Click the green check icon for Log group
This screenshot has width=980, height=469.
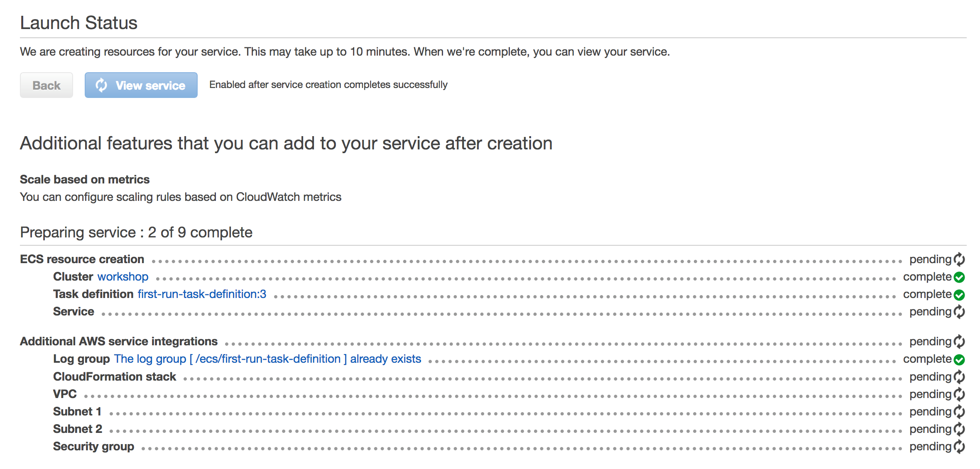pyautogui.click(x=959, y=359)
